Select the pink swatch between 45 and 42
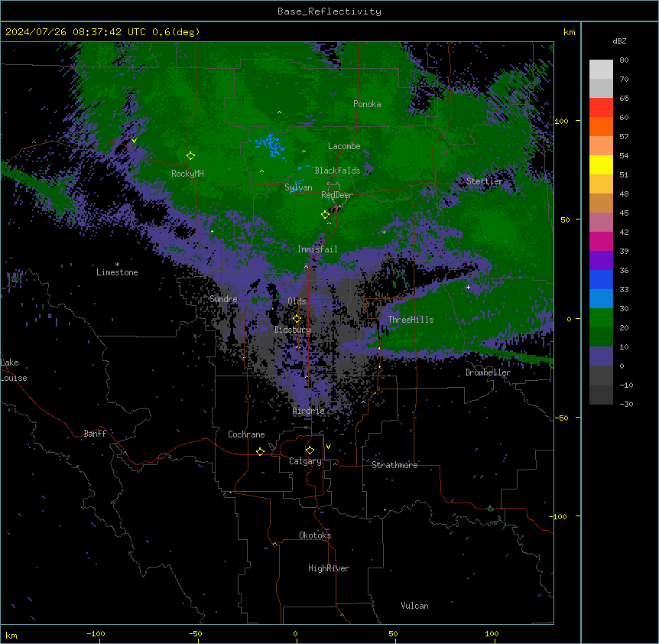The width and height of the screenshot is (659, 644). (601, 222)
